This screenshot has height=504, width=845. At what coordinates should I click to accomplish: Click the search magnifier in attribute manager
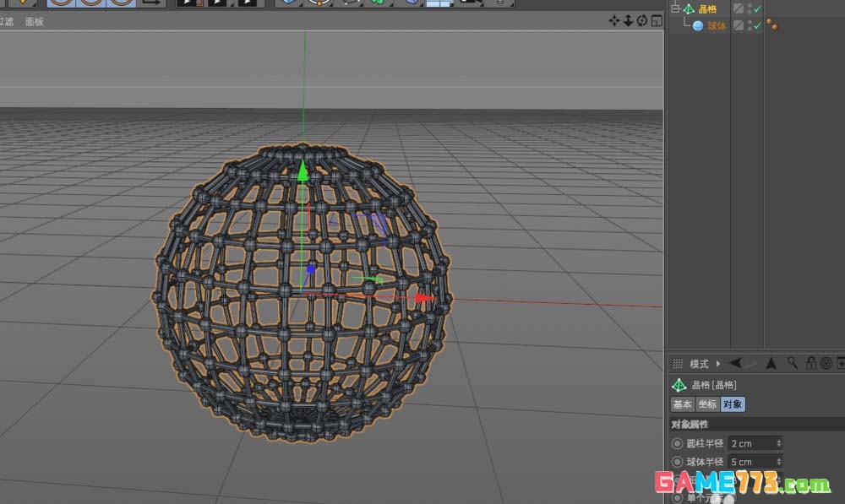tap(793, 363)
